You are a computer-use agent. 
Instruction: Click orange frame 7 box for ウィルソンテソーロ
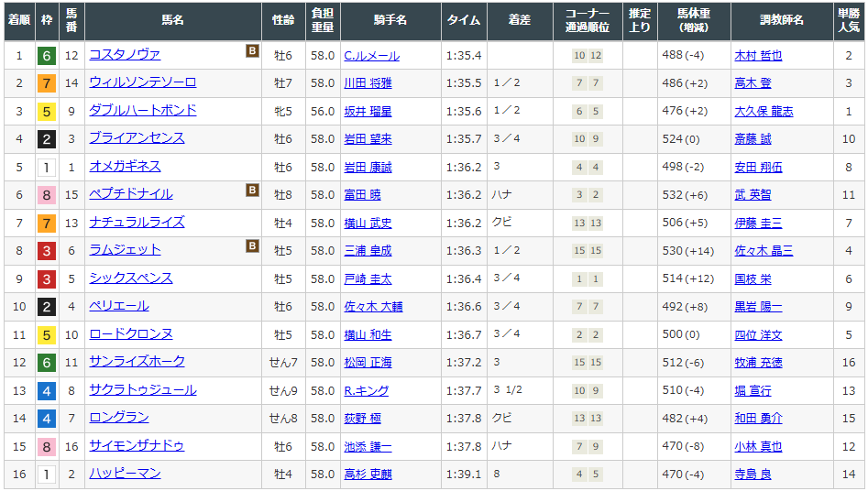(x=46, y=83)
